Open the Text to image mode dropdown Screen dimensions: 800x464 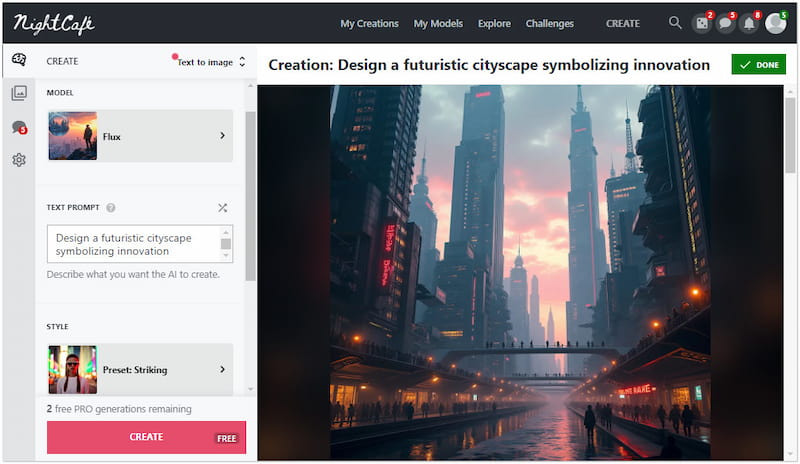tap(211, 62)
